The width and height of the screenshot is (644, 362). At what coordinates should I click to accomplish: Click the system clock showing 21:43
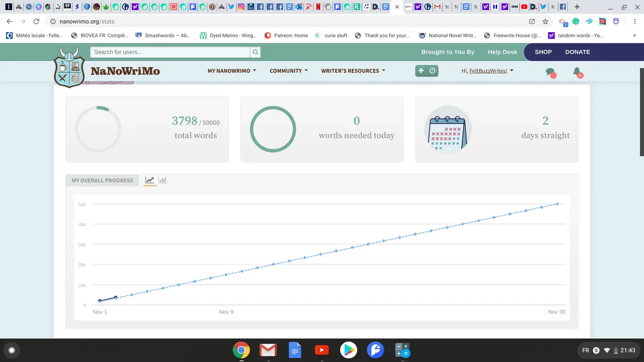coord(628,350)
